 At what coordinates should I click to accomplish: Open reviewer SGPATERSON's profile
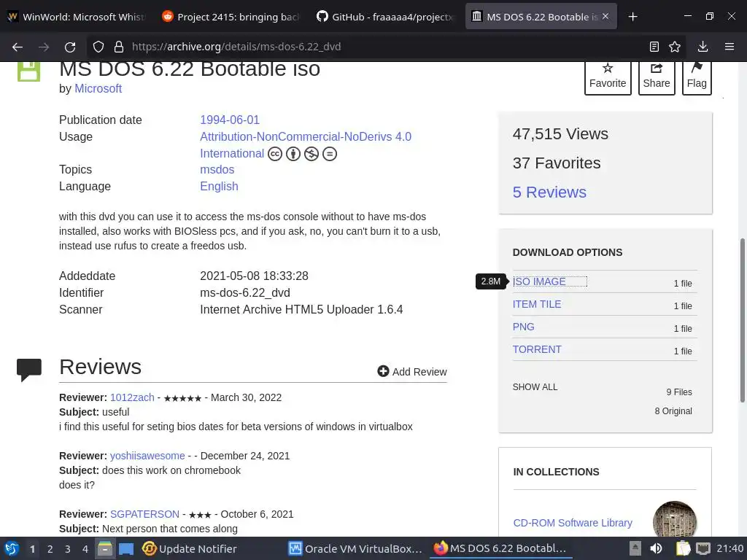pos(145,514)
